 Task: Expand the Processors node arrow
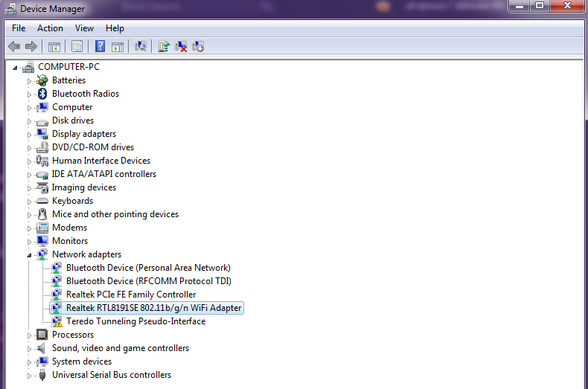[29, 335]
